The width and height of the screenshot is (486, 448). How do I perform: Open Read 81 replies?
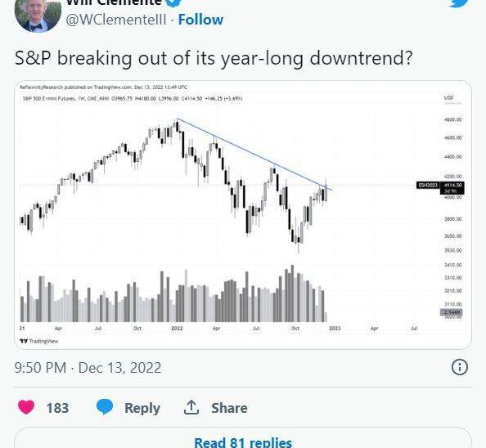click(x=243, y=442)
